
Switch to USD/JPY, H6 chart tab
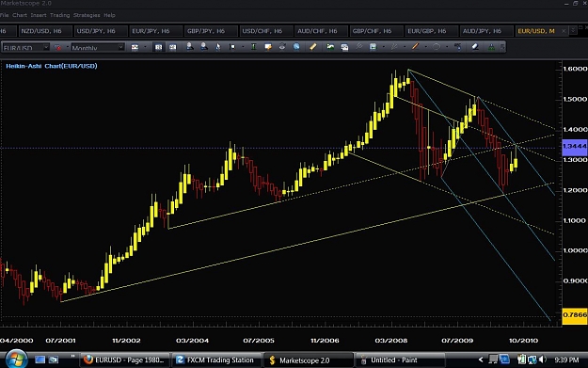pos(100,31)
